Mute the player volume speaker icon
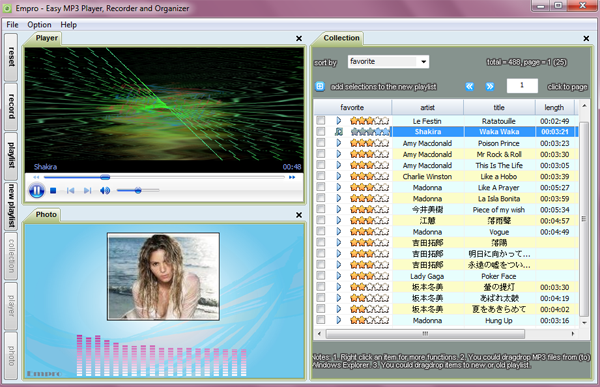Viewport: 600px width, 387px height. [105, 190]
